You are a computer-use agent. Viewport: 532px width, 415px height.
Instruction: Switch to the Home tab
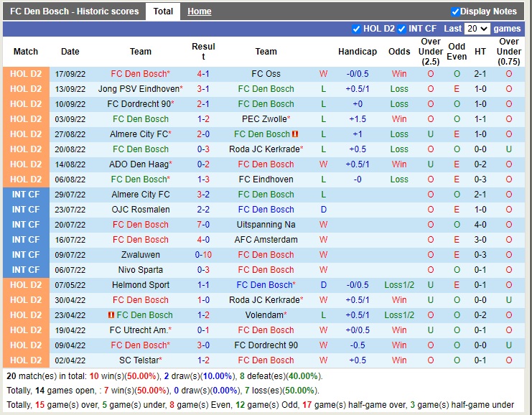click(199, 11)
